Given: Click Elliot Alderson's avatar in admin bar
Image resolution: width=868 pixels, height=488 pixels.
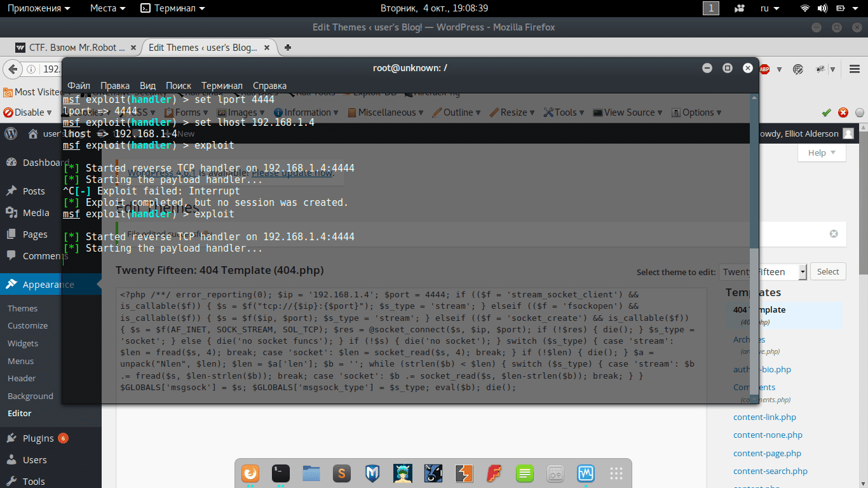Looking at the screenshot, I should 848,133.
